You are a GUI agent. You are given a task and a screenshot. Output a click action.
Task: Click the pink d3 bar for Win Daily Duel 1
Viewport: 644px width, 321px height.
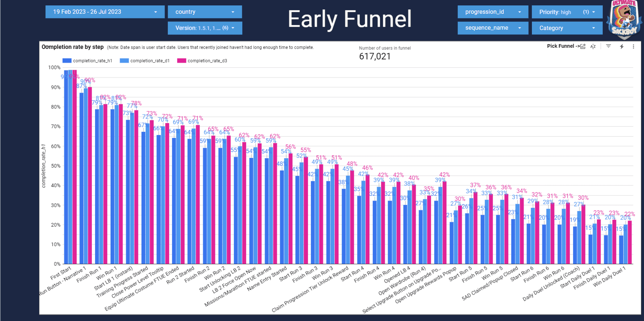pos(630,242)
